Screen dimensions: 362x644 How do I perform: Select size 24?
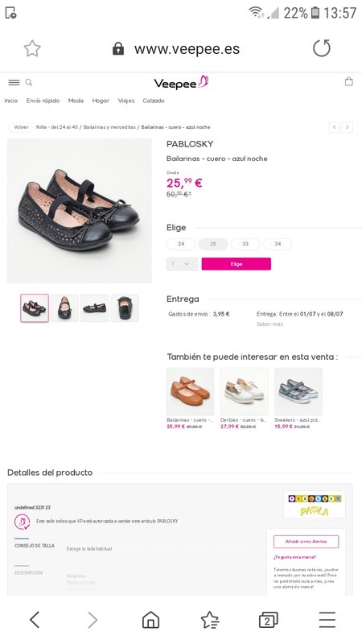(181, 244)
